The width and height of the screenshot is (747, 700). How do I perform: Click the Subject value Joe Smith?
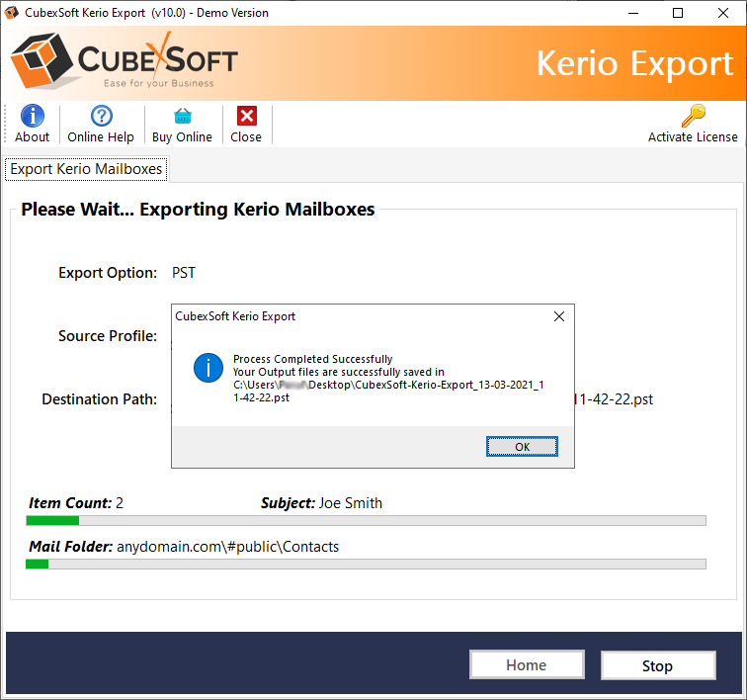click(x=351, y=503)
